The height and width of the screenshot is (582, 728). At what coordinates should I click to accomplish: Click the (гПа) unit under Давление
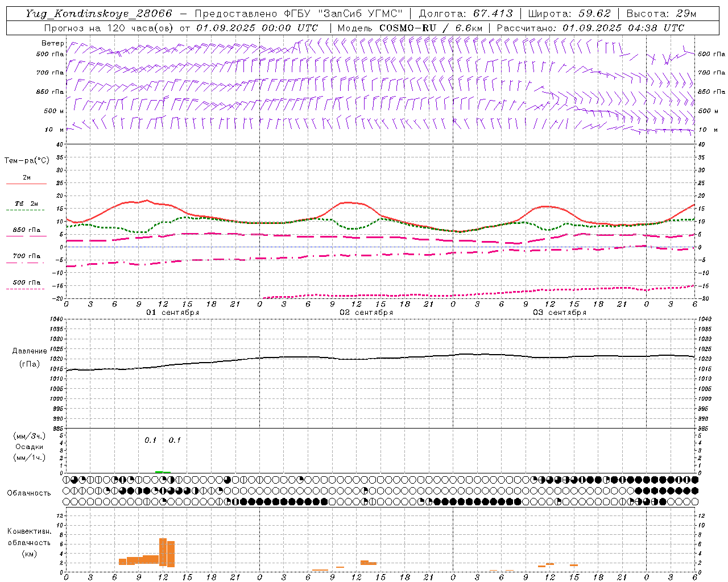click(30, 364)
